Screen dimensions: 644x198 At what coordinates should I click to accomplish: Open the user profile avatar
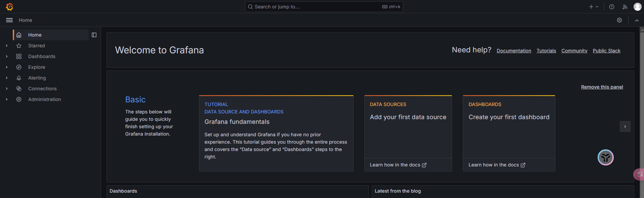pyautogui.click(x=637, y=7)
